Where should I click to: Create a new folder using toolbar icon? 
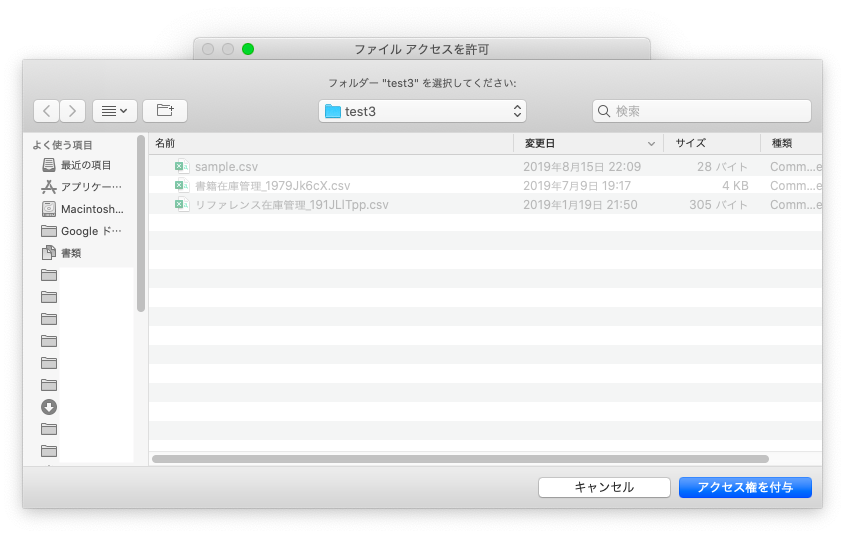(x=165, y=111)
